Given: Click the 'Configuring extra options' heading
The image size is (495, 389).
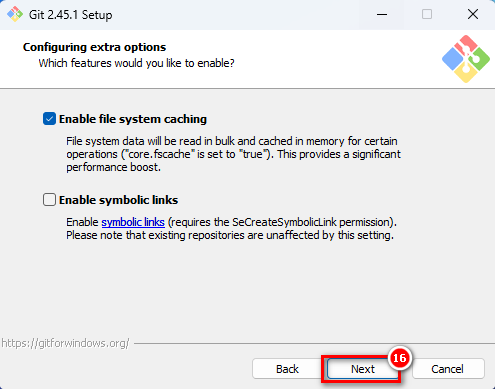Looking at the screenshot, I should [94, 47].
